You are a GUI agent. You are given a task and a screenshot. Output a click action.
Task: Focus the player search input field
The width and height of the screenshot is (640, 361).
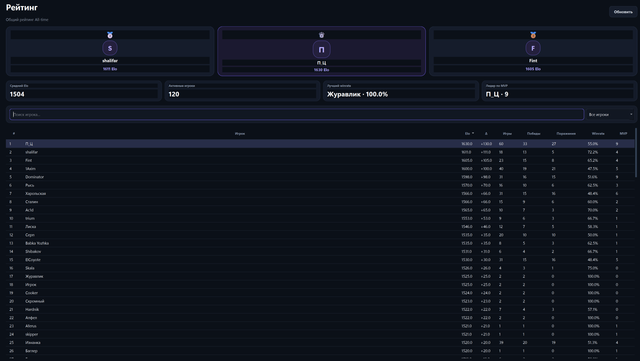tap(297, 114)
